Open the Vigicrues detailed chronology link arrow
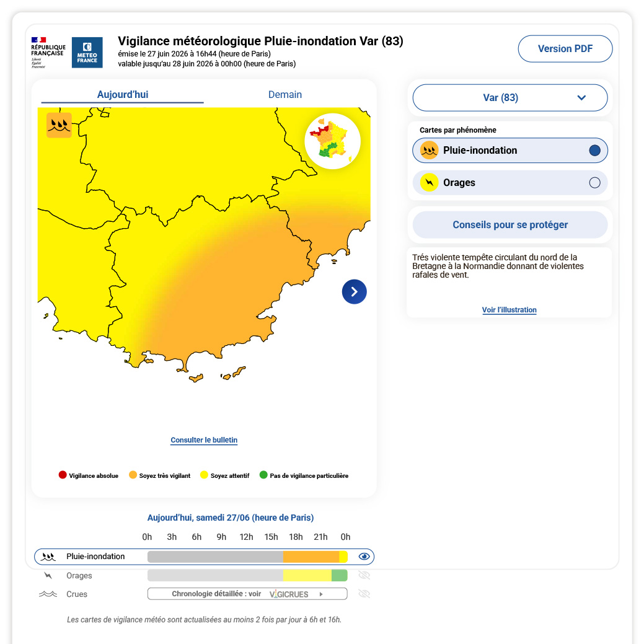 (321, 594)
